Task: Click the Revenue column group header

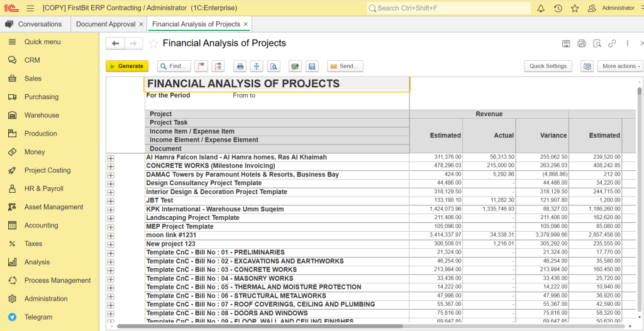Action: 489,114
